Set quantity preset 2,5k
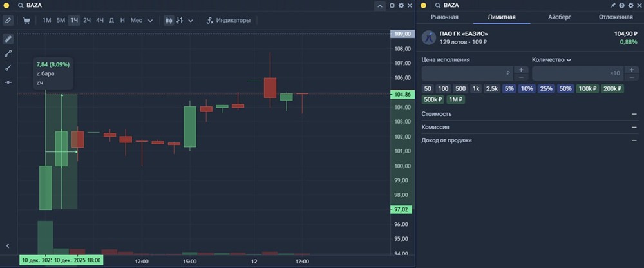This screenshot has width=644, height=268. coord(492,88)
